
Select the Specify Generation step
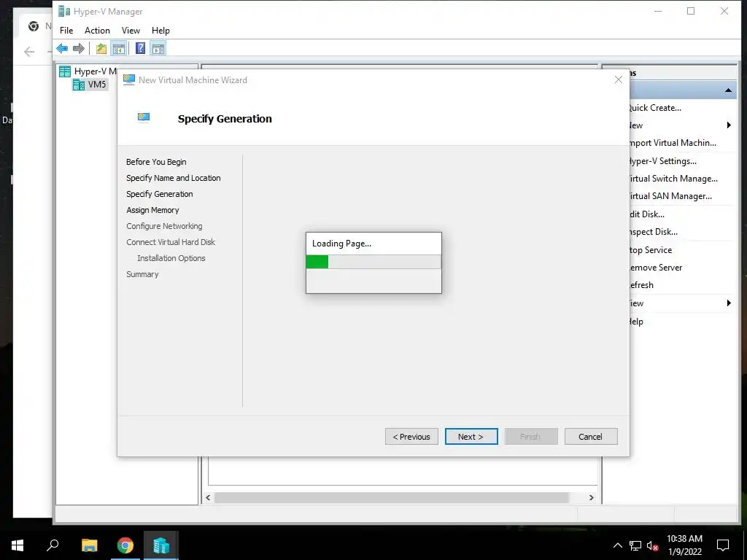pos(160,194)
